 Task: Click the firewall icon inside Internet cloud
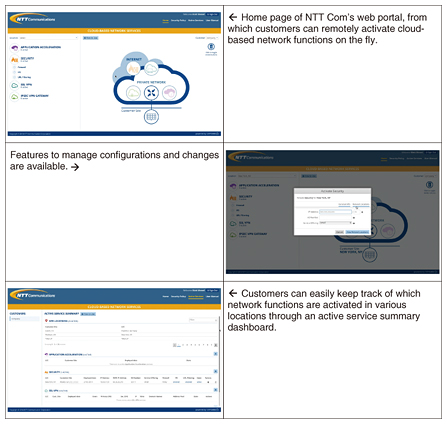133,69
